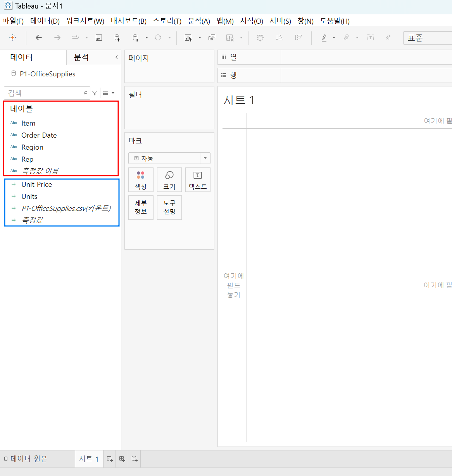Screen dimensions: 452x476
Task: Open the replay animation dropdown arrow
Action: point(86,38)
